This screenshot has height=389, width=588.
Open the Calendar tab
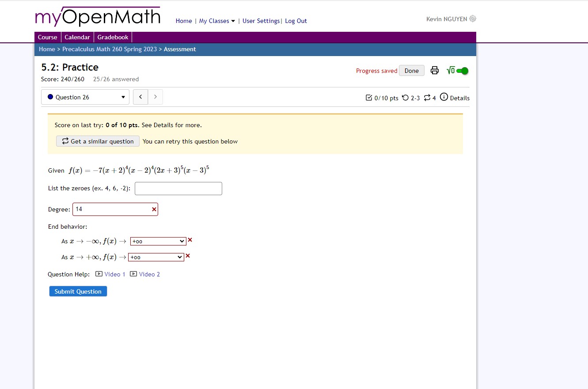(77, 37)
